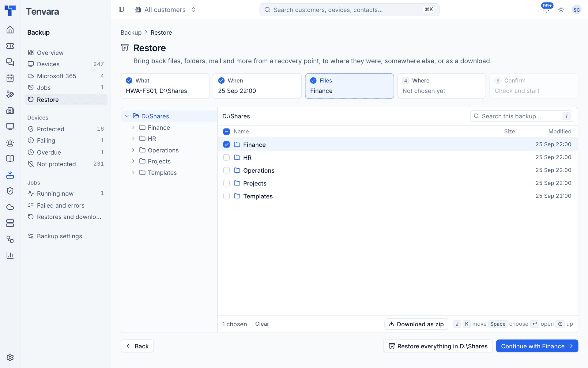Click the Restore heading archive icon
The image size is (588, 368).
click(125, 48)
